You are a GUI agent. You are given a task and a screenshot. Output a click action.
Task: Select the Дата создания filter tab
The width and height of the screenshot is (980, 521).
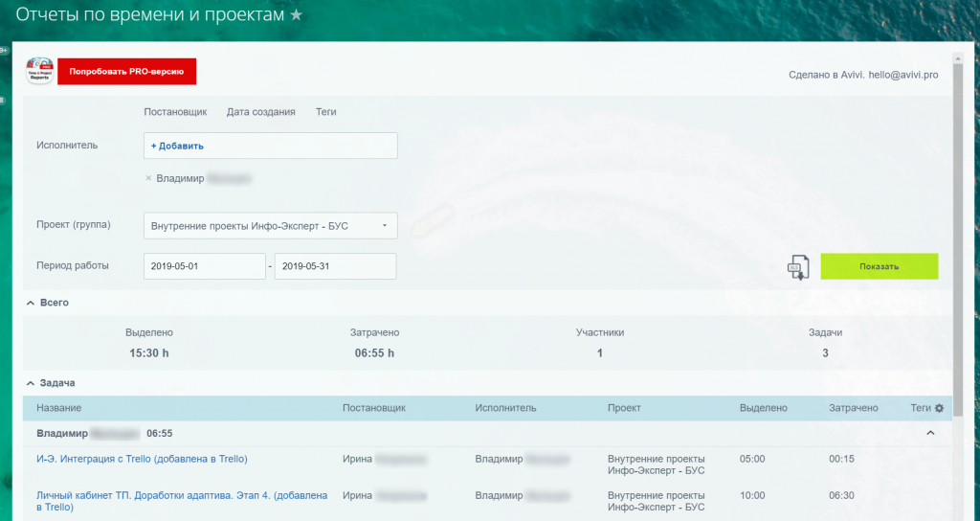260,112
